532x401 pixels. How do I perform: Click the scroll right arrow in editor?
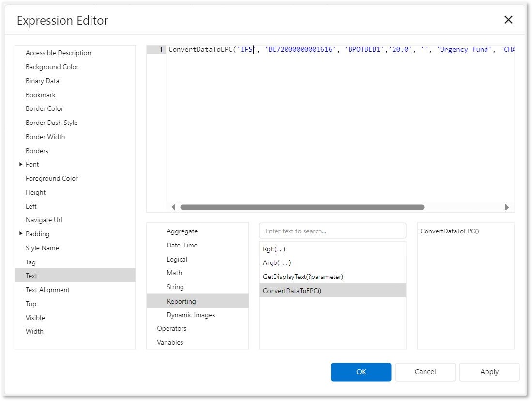coord(507,207)
